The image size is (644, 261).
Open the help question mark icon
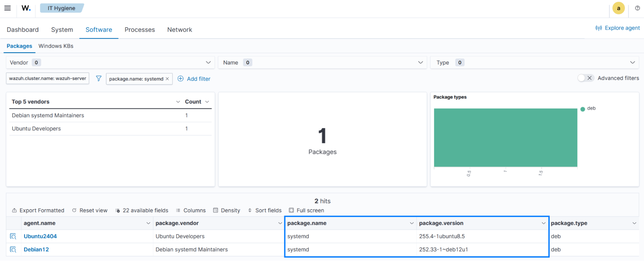tap(637, 8)
